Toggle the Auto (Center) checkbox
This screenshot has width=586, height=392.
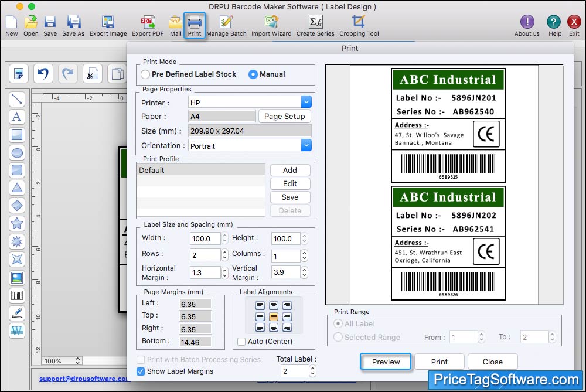tap(241, 342)
